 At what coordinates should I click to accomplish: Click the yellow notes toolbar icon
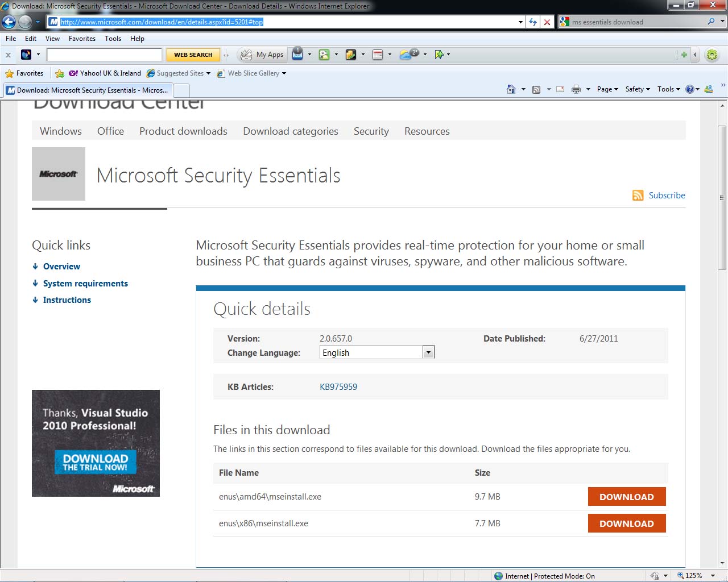point(351,55)
